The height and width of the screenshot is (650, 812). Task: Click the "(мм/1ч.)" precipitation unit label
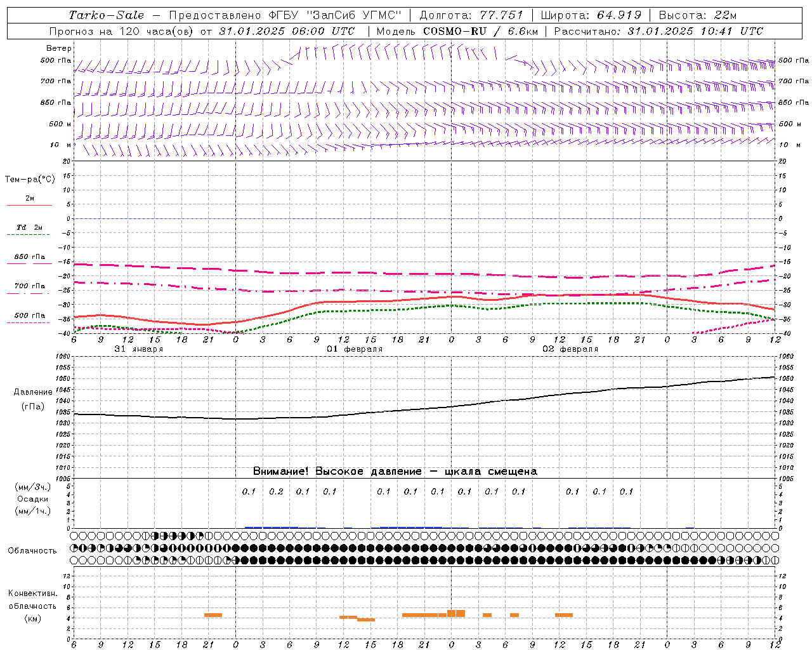33,511
